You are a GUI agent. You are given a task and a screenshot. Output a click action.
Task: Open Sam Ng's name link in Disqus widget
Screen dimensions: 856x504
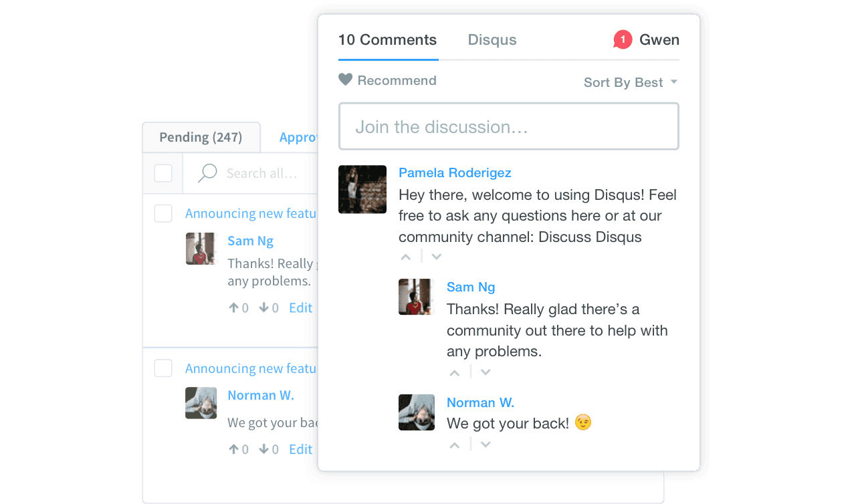471,287
